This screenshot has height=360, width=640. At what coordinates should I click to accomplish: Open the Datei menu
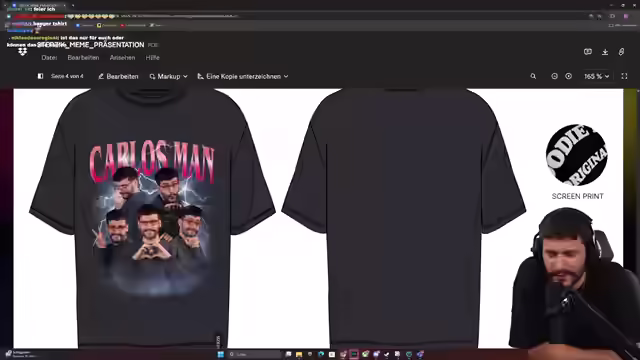tap(49, 58)
